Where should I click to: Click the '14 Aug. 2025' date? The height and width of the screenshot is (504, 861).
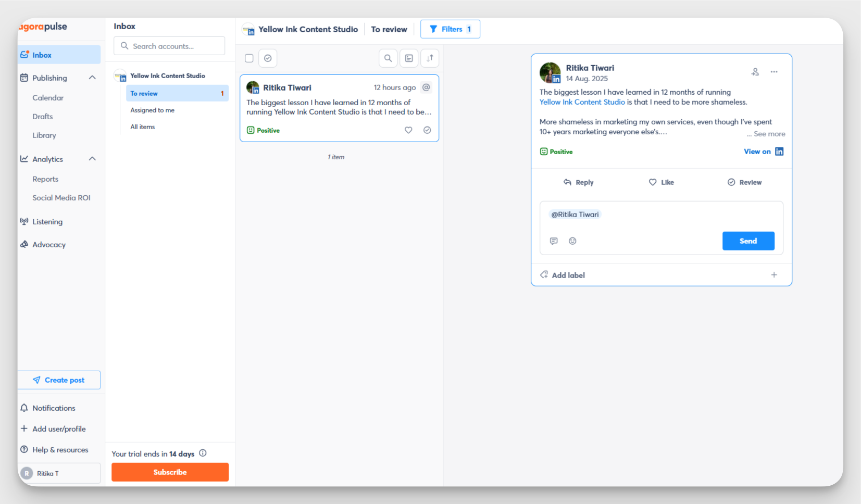click(587, 79)
